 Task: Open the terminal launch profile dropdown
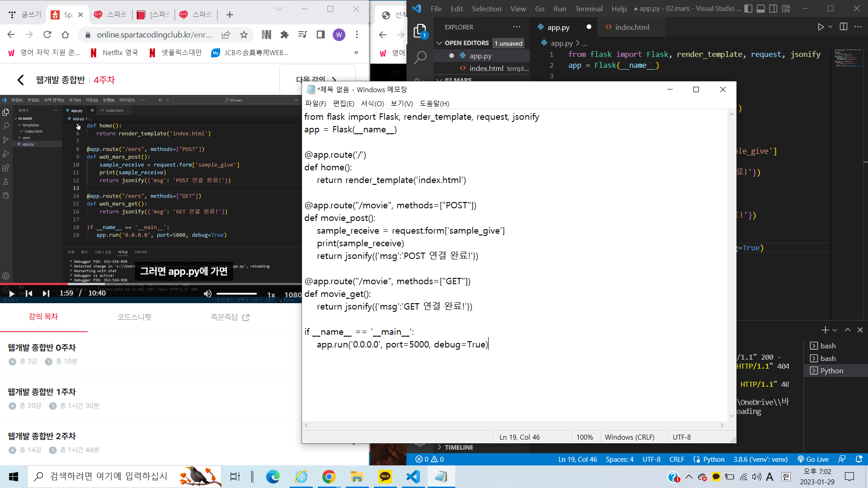point(835,330)
